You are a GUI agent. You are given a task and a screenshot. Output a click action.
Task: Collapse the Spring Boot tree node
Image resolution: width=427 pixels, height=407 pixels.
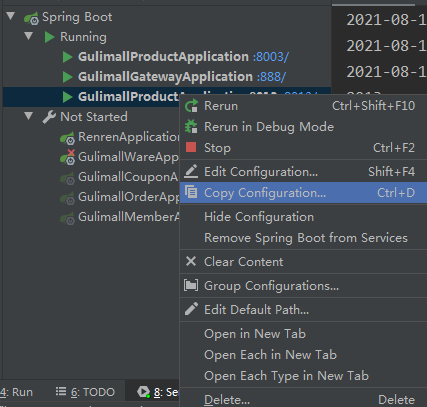click(x=11, y=16)
